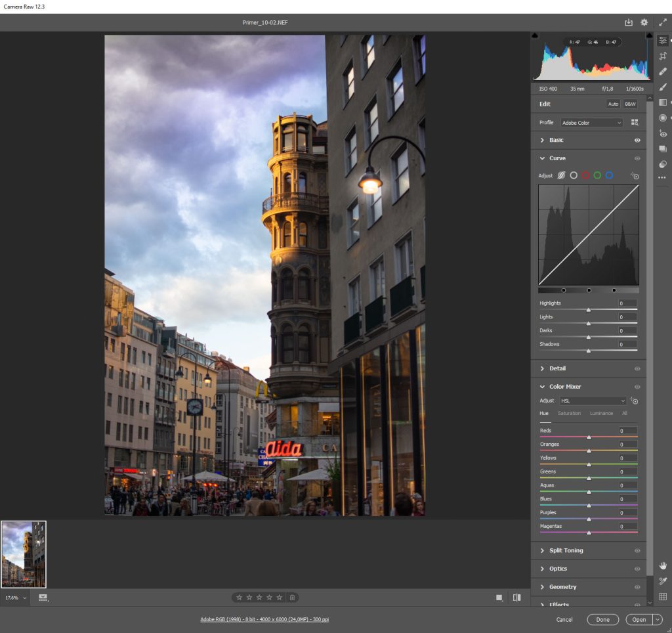The width and height of the screenshot is (672, 633).
Task: Choose the Adjustment Brush tool
Action: 663,87
